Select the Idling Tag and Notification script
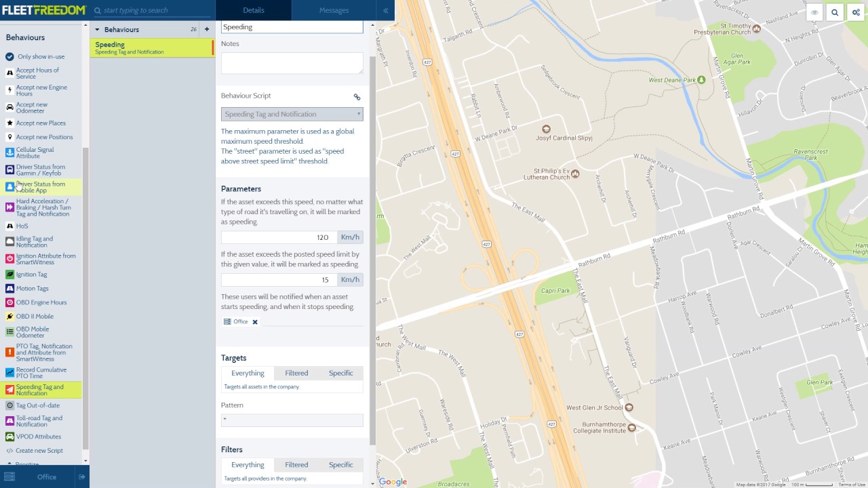The image size is (868, 488). (41, 242)
